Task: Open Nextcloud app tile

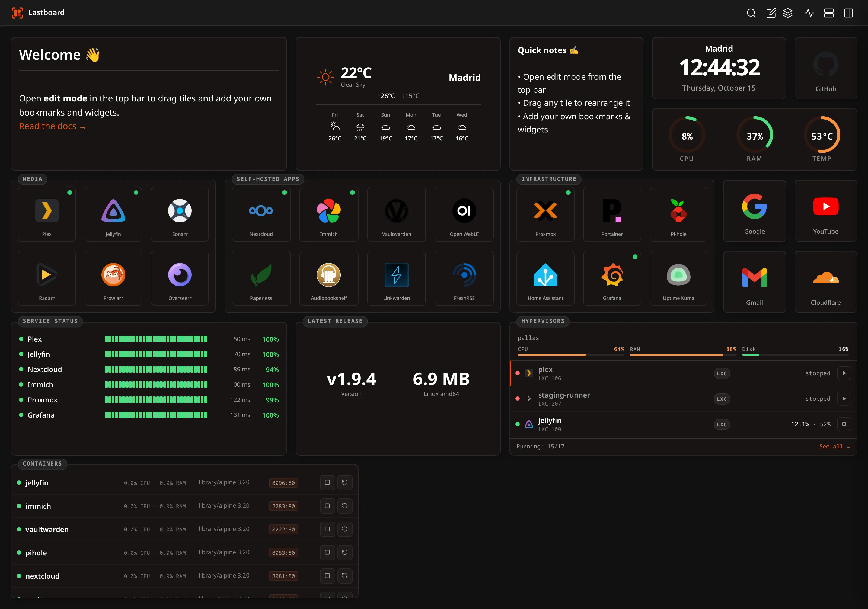Action: (x=261, y=214)
